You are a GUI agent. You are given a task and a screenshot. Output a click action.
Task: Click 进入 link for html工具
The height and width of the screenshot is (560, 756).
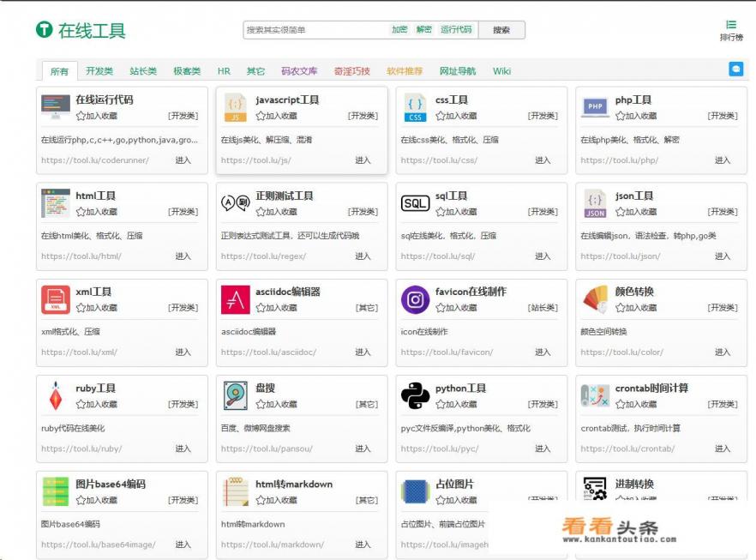click(183, 256)
